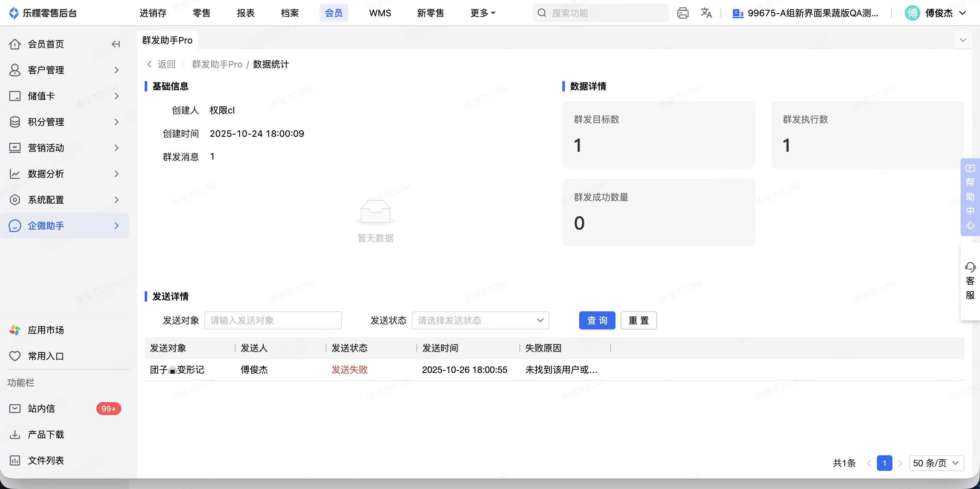Open the 帮助中心 side tab

(970, 197)
